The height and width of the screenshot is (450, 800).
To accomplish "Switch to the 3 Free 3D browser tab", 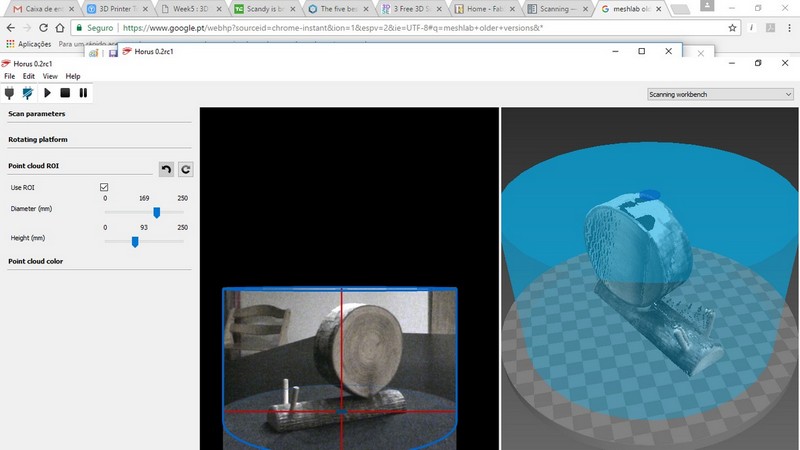I will [x=411, y=9].
